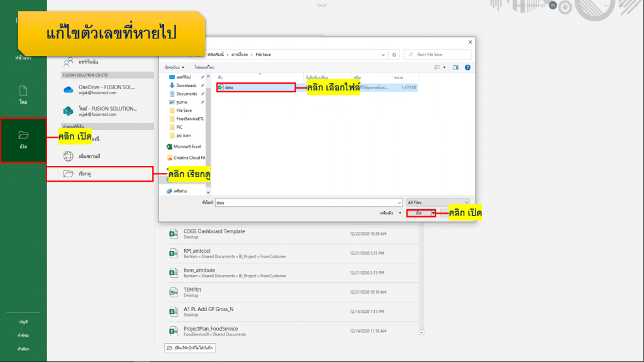Click the refresh icon beside the address bar

coord(394,55)
